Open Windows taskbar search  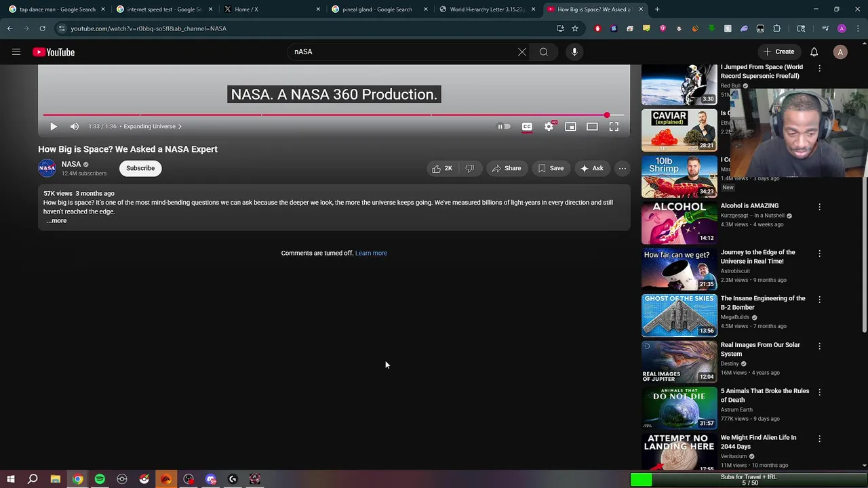33,479
